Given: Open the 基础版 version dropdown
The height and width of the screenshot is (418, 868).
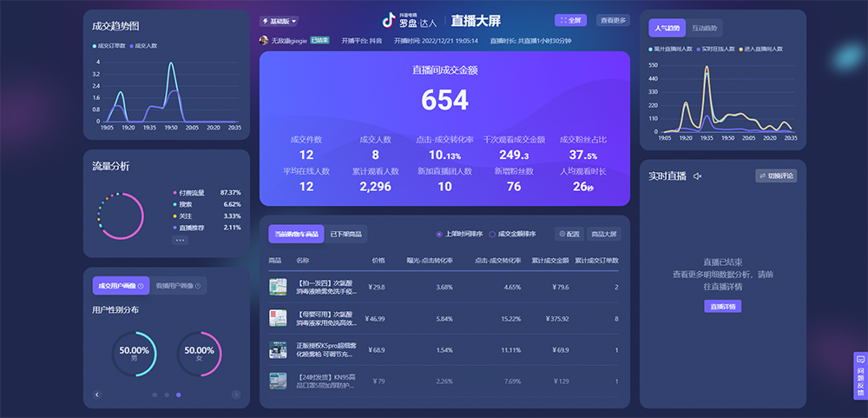Looking at the screenshot, I should (x=279, y=21).
